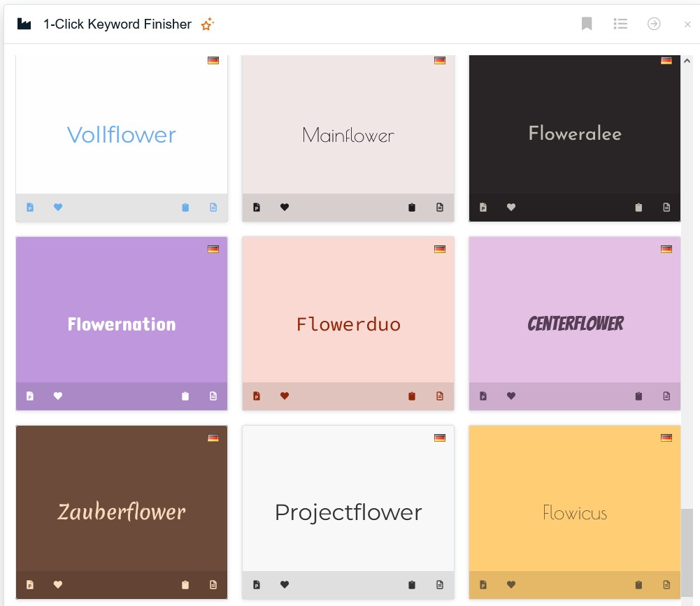700x606 pixels.
Task: Unfavorite Flowerduo by clicking its red heart
Action: [285, 396]
